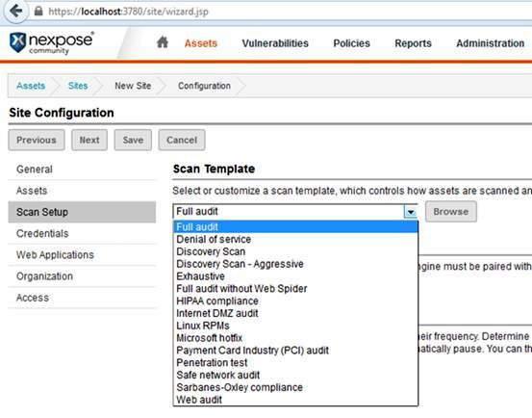Open the Administration menu
532x418 pixels.
pyautogui.click(x=490, y=43)
